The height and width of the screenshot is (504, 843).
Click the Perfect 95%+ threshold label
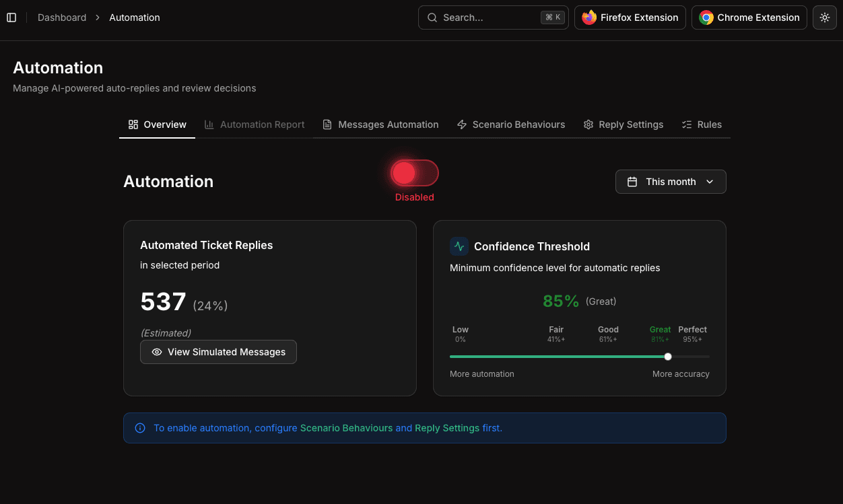(x=692, y=334)
